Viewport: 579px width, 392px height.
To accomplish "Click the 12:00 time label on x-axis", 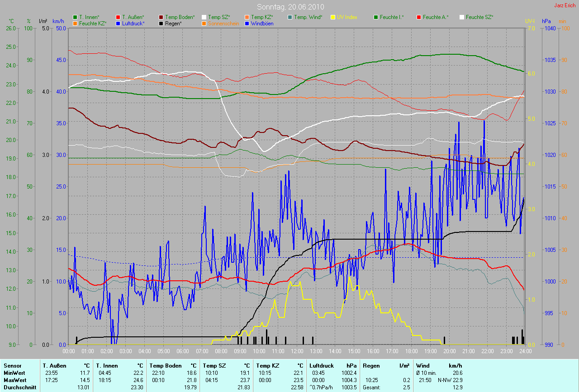I will 296,351.
